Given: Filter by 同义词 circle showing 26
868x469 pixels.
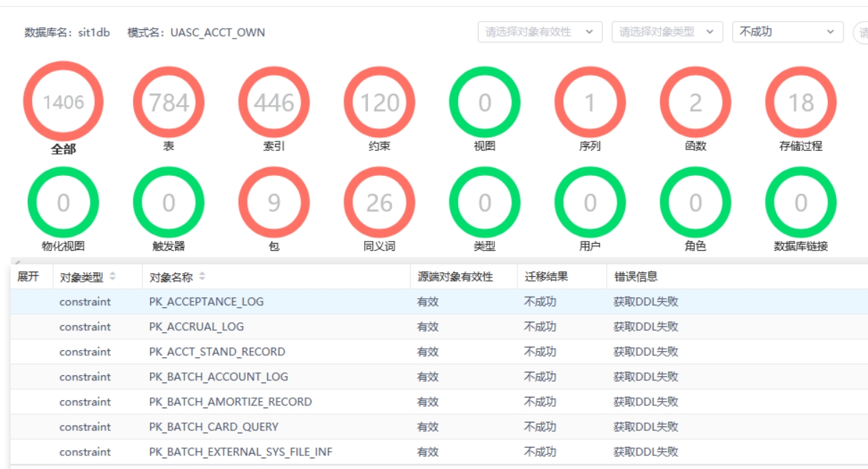Looking at the screenshot, I should 379,203.
